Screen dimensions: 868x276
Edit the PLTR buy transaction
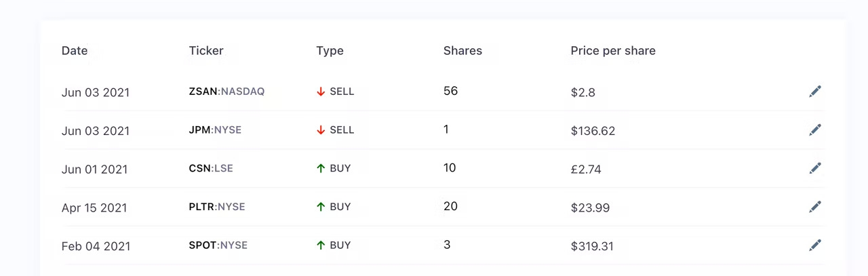(815, 207)
